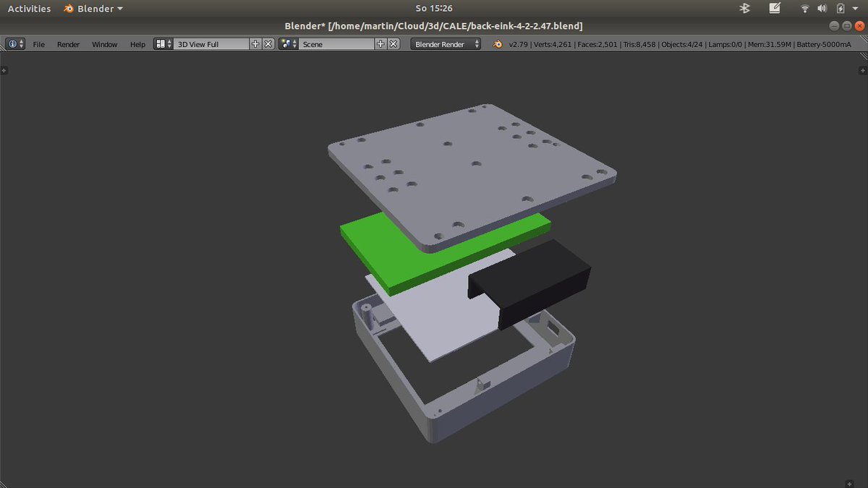868x488 pixels.
Task: Expand the Blender application menu in top bar
Action: (93, 9)
